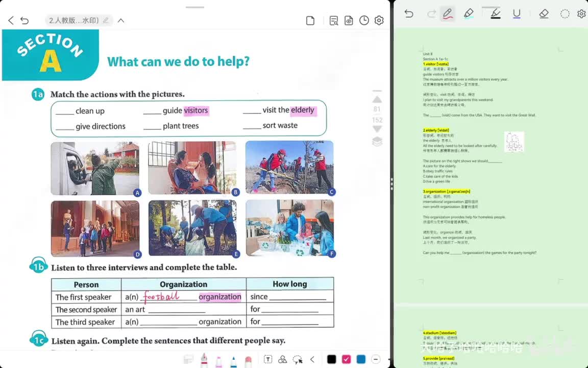This screenshot has width=588, height=368.
Task: Open the layers stack icon
Action: pos(377,142)
